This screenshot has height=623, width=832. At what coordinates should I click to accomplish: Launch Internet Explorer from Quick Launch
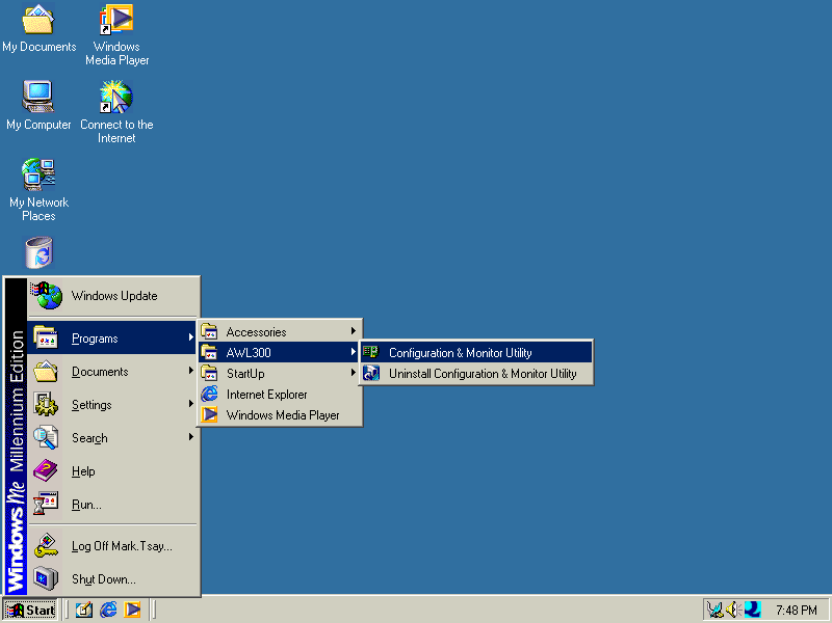108,610
